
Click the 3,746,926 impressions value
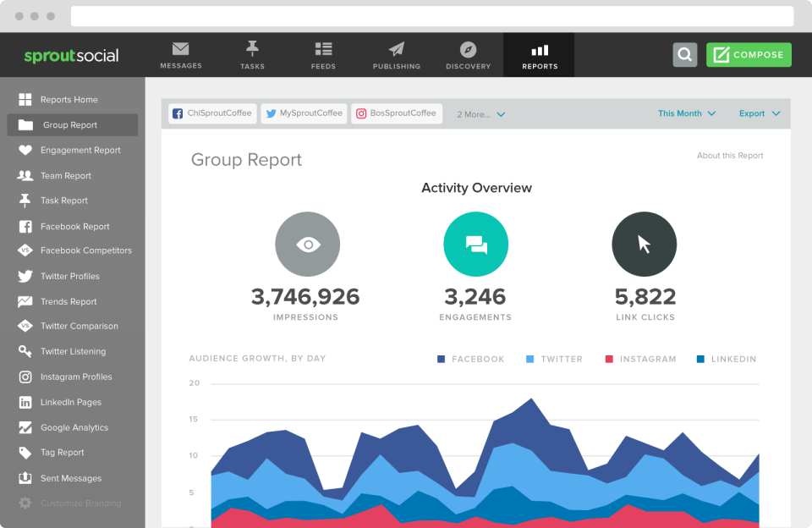point(305,297)
